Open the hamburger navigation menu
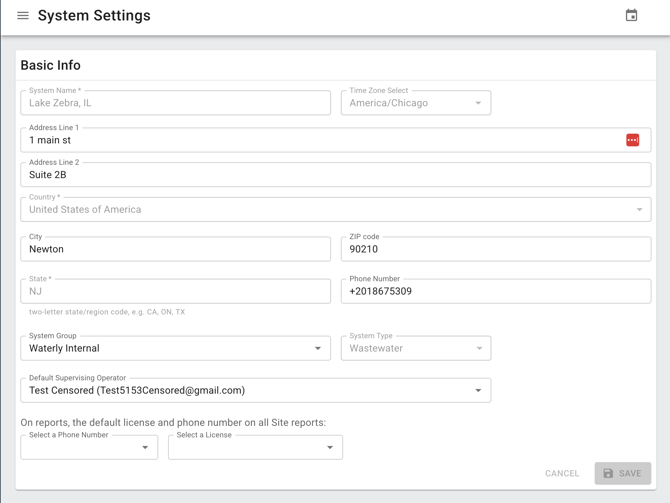Viewport: 670px width, 503px height. point(23,16)
